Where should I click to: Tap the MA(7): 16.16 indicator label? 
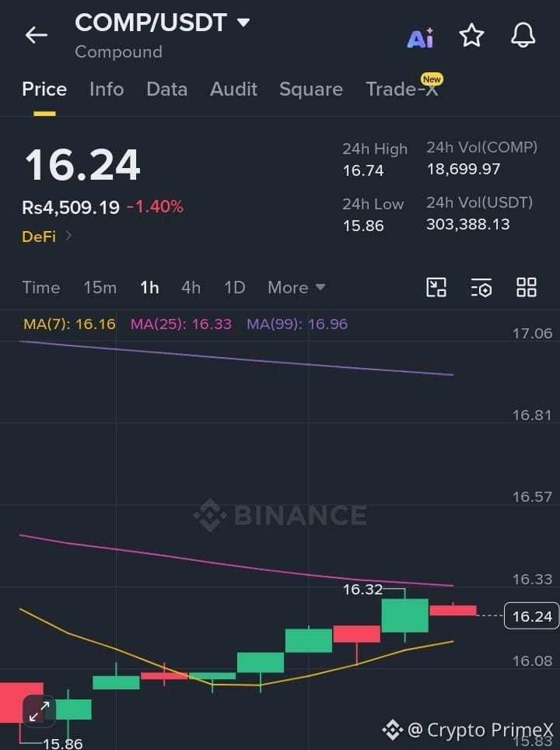[69, 324]
